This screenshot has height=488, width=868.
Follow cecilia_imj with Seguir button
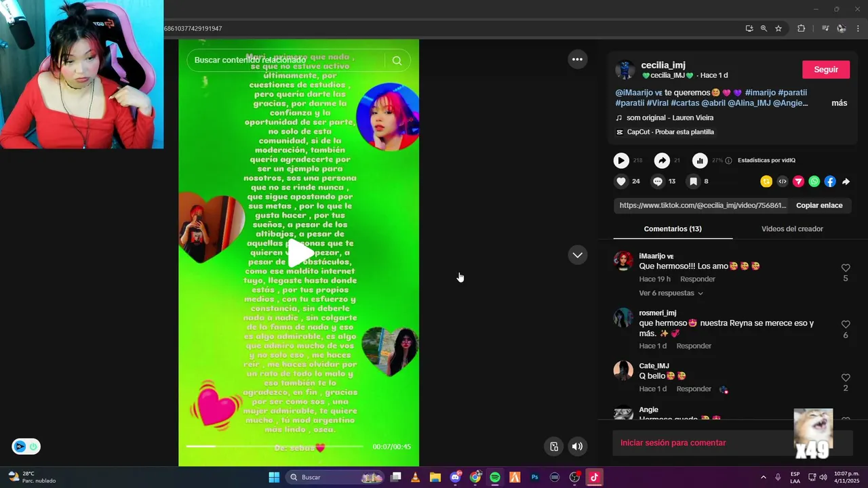pos(826,70)
